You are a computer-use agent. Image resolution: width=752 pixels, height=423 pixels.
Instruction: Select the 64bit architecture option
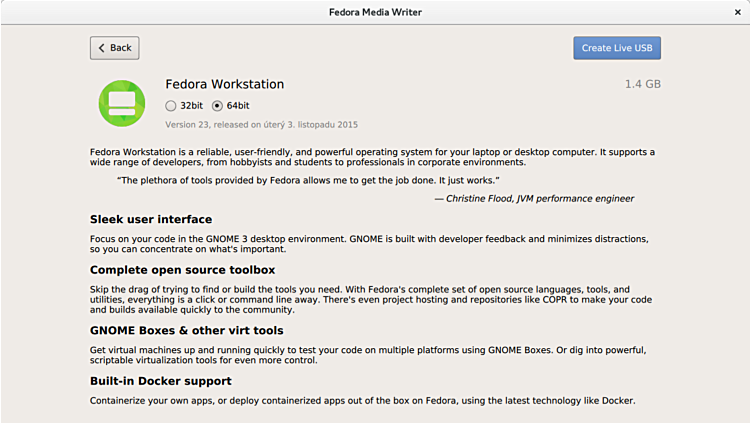point(218,105)
